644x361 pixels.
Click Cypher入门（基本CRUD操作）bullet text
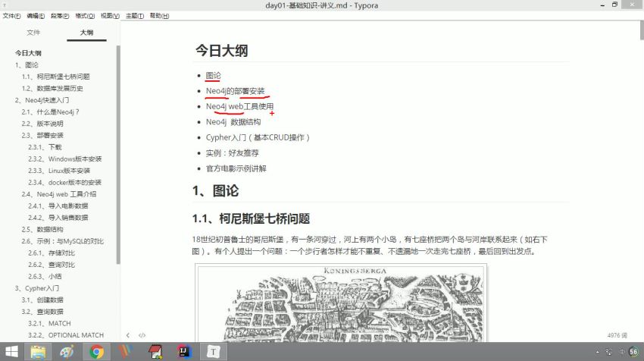click(x=258, y=137)
